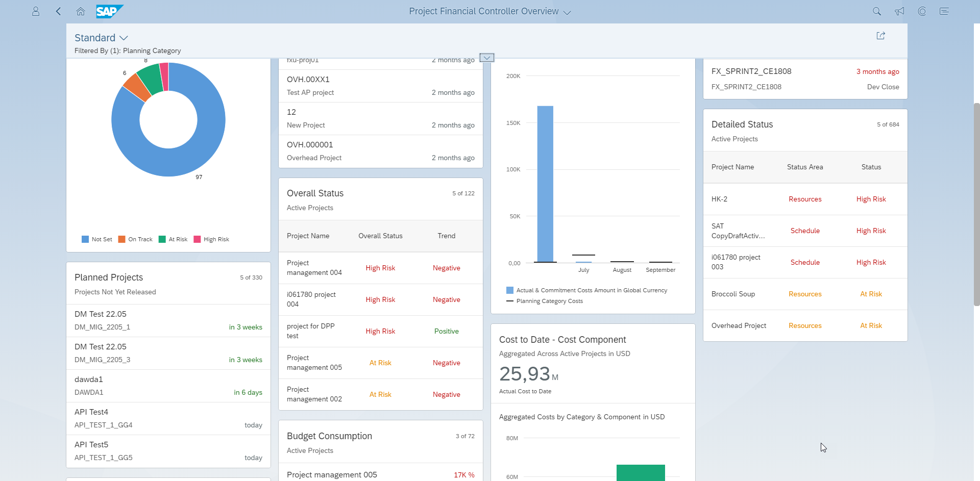The image size is (980, 481).
Task: Collapse the header with the chevron button
Action: click(x=487, y=58)
